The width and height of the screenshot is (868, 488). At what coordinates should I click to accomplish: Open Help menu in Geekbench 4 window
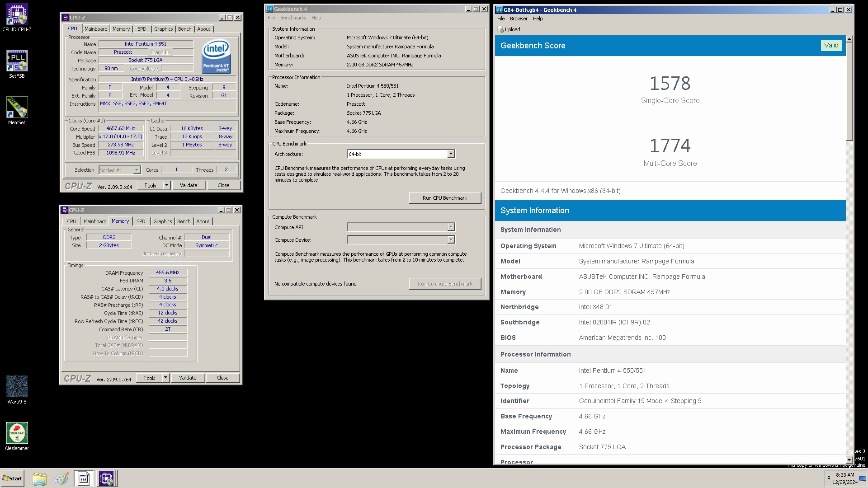316,18
